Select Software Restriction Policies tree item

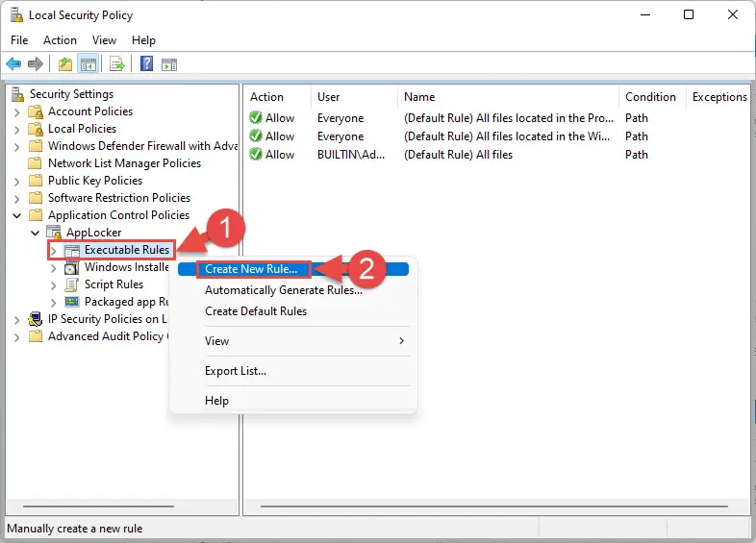click(x=119, y=198)
